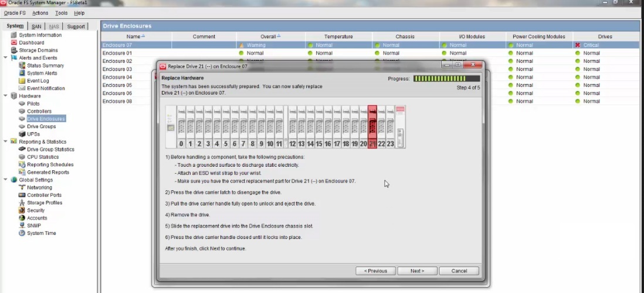This screenshot has width=644, height=293.
Task: Open the Actions menu
Action: [x=40, y=13]
